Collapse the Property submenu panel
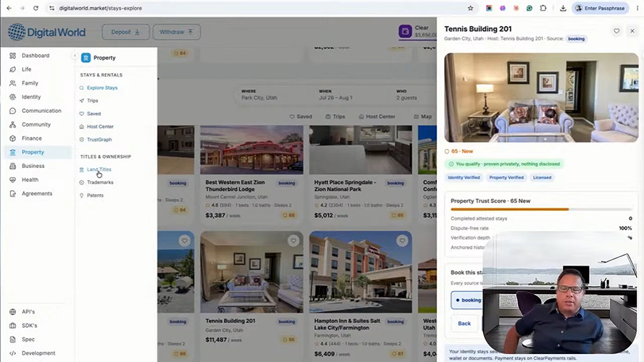The image size is (644, 362). 75,56
